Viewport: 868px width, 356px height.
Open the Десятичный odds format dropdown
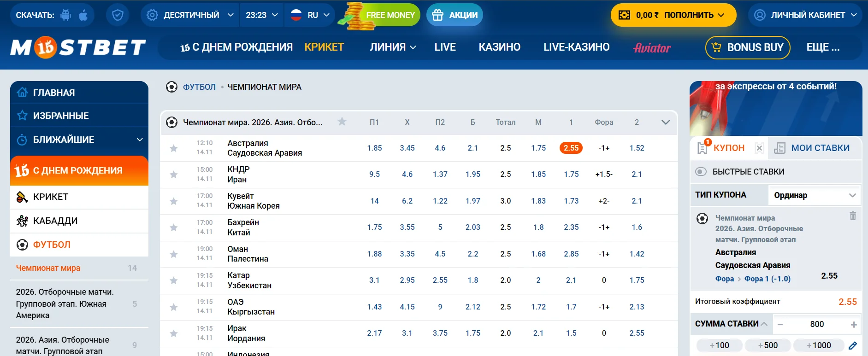190,15
